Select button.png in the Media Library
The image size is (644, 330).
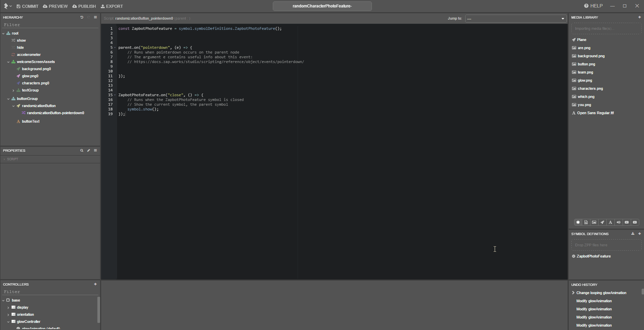586,64
